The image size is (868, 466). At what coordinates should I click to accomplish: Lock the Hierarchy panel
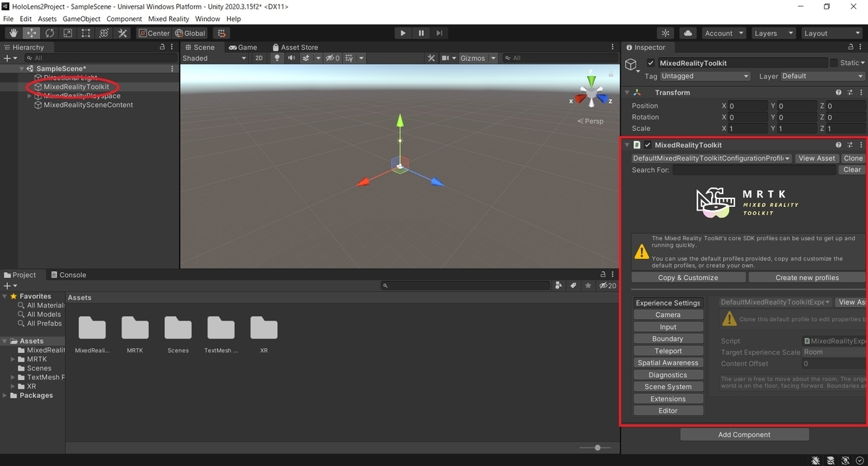162,47
